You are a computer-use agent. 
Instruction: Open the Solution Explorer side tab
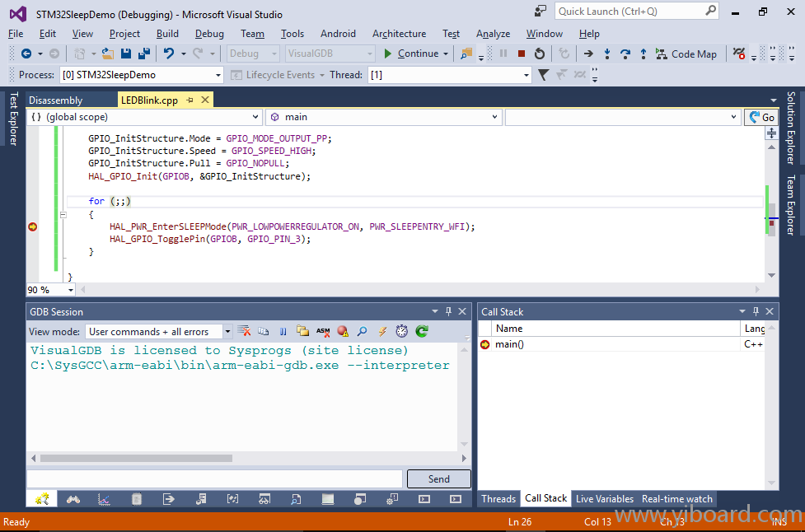(x=791, y=128)
